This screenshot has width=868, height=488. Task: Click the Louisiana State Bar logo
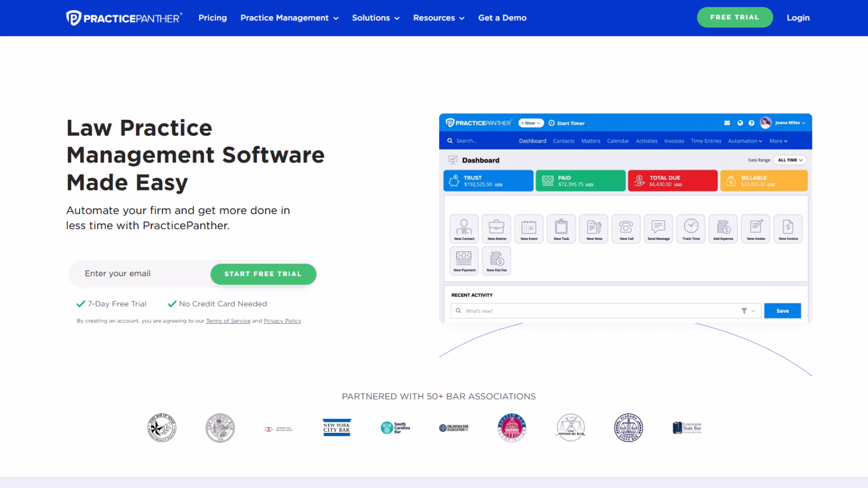click(x=687, y=428)
